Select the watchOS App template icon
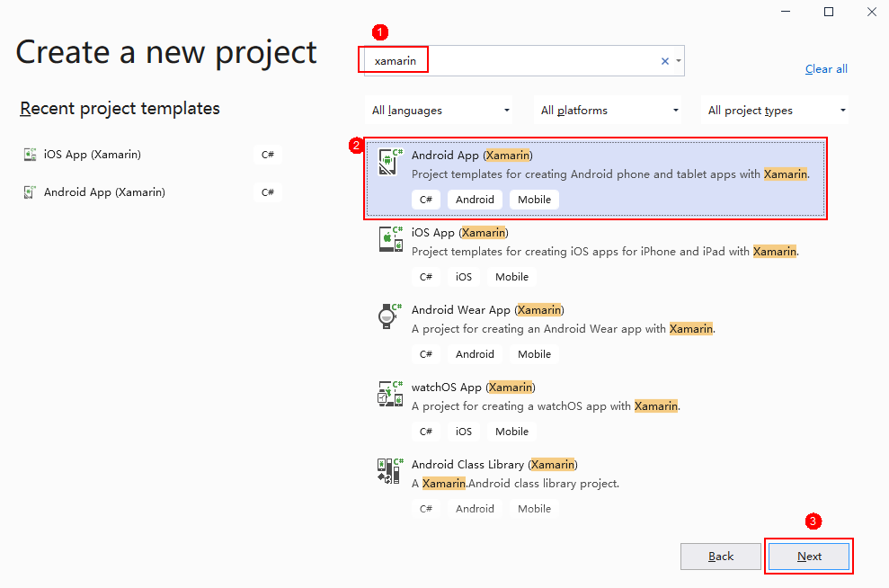The width and height of the screenshot is (889, 588). 390,395
